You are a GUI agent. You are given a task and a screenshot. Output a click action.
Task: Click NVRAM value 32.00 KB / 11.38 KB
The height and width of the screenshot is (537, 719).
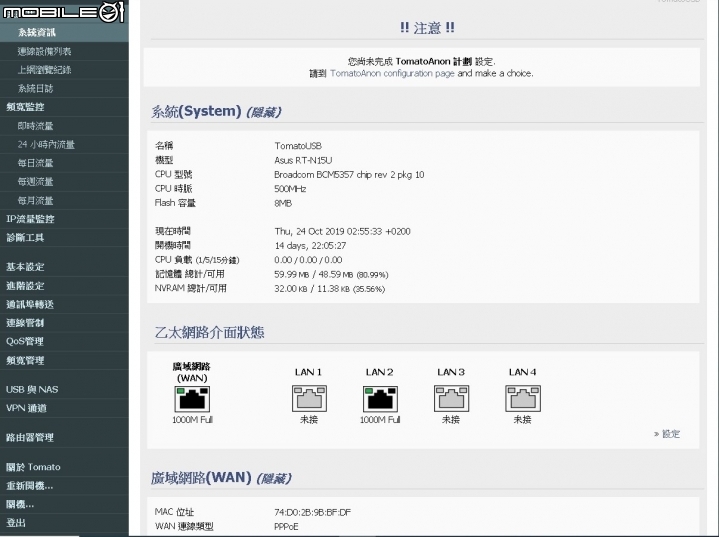(330, 289)
